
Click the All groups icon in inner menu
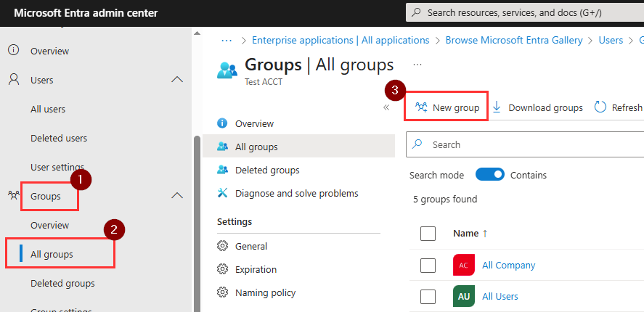222,146
